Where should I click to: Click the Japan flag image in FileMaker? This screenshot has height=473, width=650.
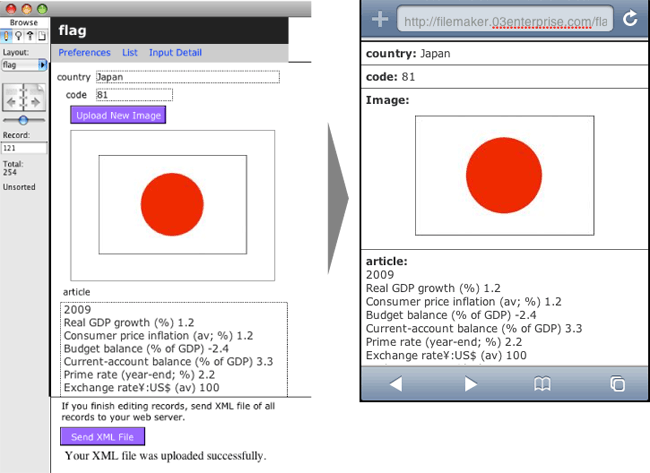coord(172,205)
